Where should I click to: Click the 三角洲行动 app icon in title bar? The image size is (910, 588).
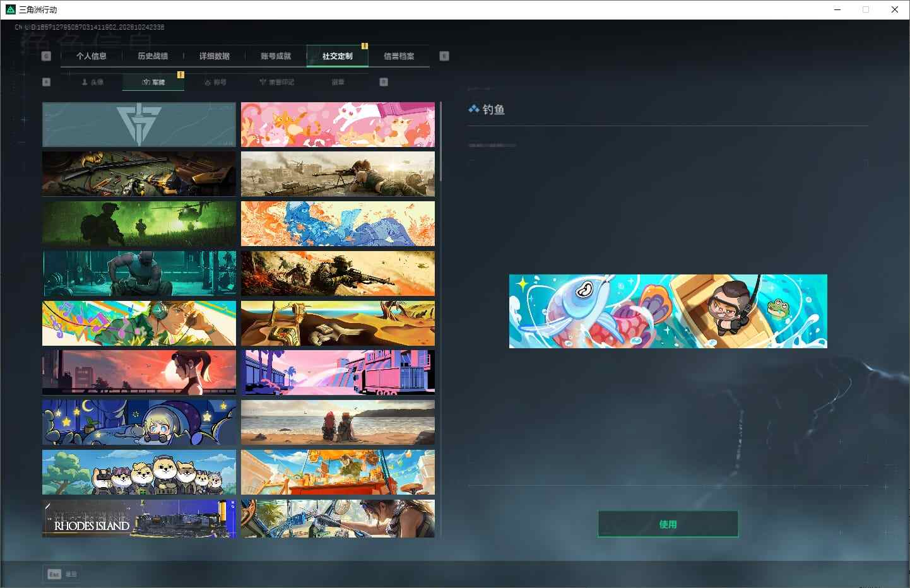pyautogui.click(x=10, y=9)
